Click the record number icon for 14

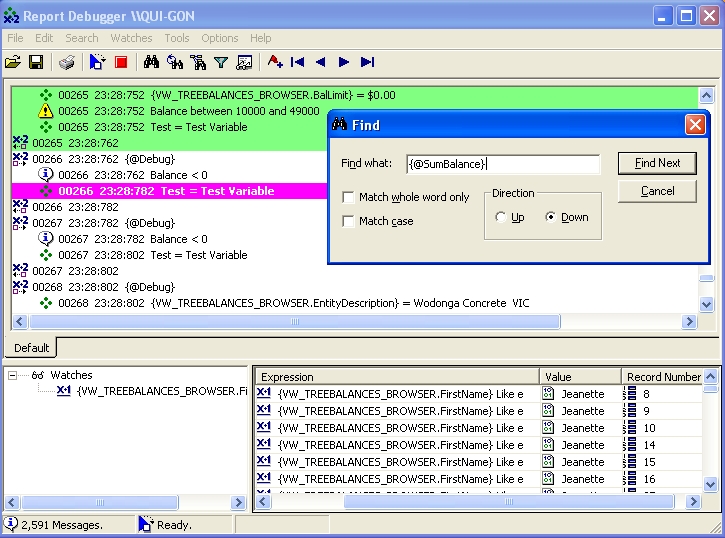tap(630, 445)
